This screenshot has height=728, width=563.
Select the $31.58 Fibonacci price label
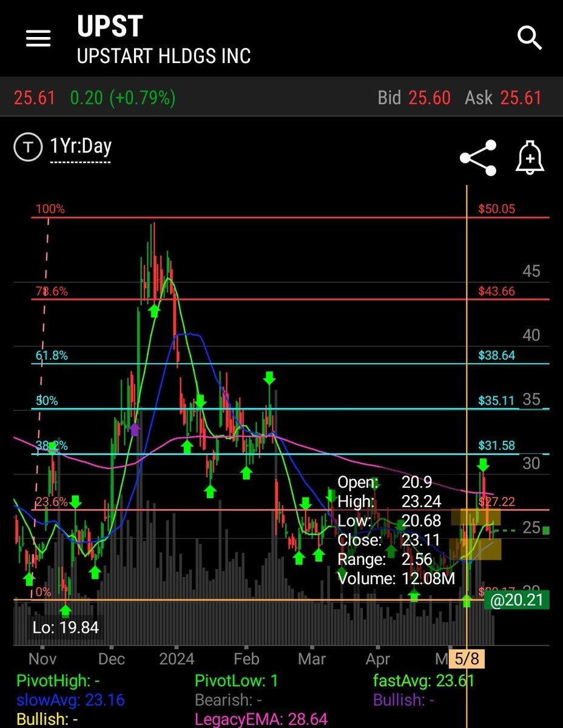(496, 445)
